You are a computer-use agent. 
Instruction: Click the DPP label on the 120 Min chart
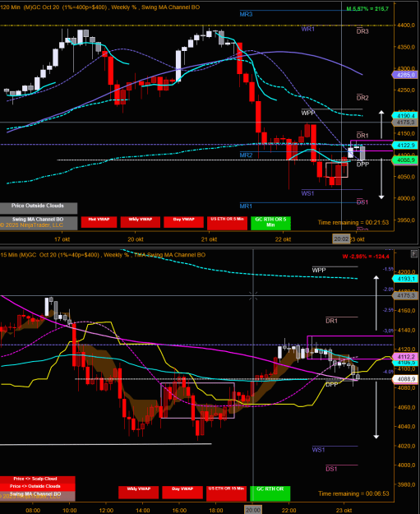click(x=362, y=164)
